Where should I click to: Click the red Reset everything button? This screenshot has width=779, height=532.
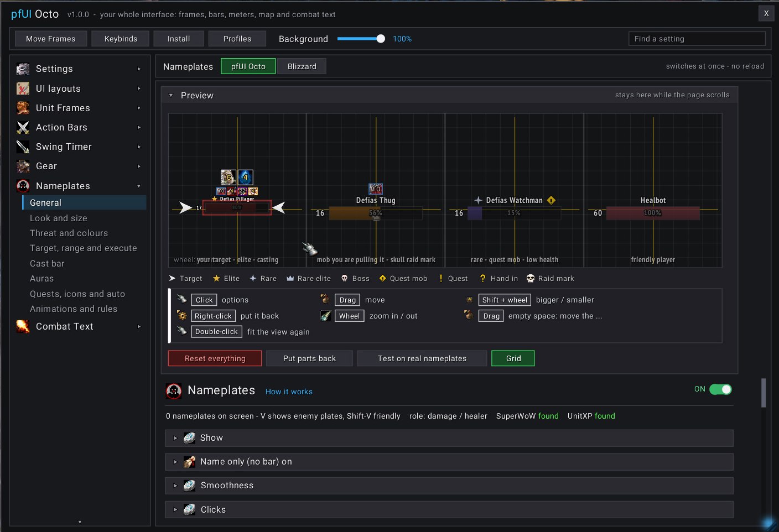tap(215, 358)
